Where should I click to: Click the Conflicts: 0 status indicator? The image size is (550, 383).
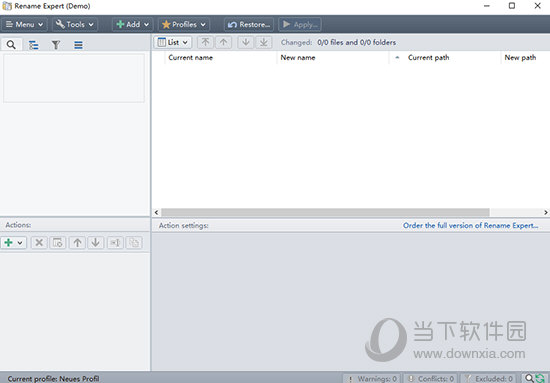coord(431,378)
